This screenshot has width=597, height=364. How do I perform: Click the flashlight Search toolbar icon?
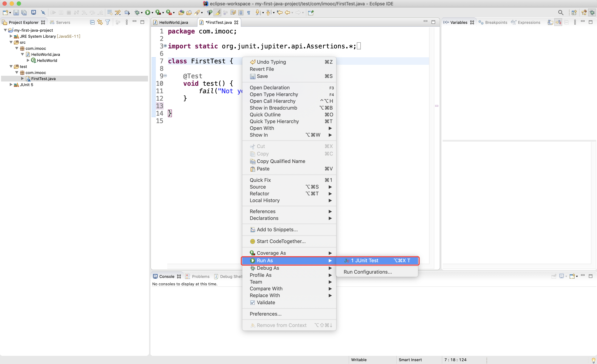(x=197, y=13)
